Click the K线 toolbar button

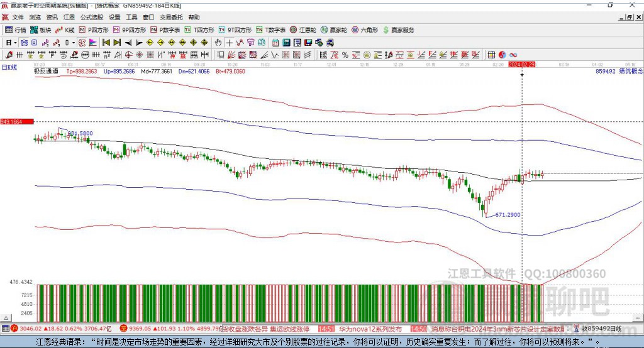[x=65, y=30]
